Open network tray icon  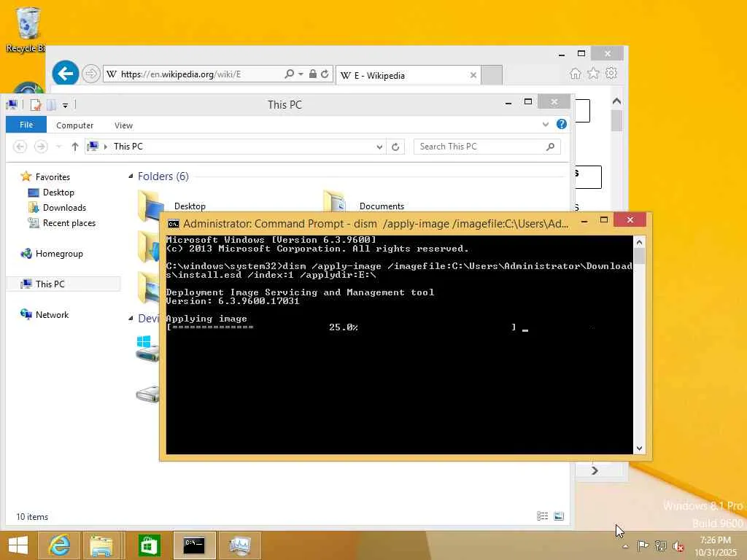[661, 545]
